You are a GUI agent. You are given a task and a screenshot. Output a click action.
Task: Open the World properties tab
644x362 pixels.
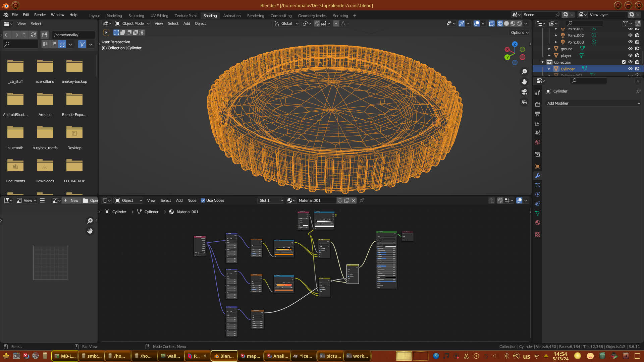pos(538,142)
